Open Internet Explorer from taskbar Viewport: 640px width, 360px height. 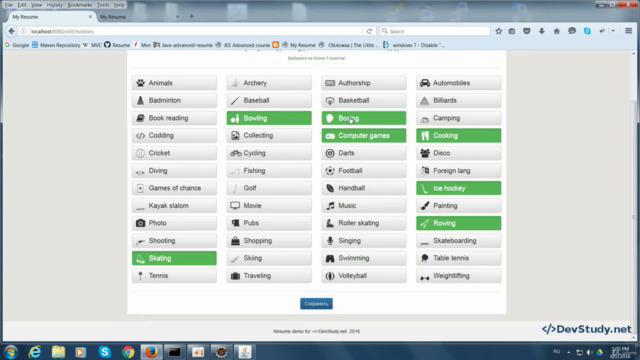[35, 352]
